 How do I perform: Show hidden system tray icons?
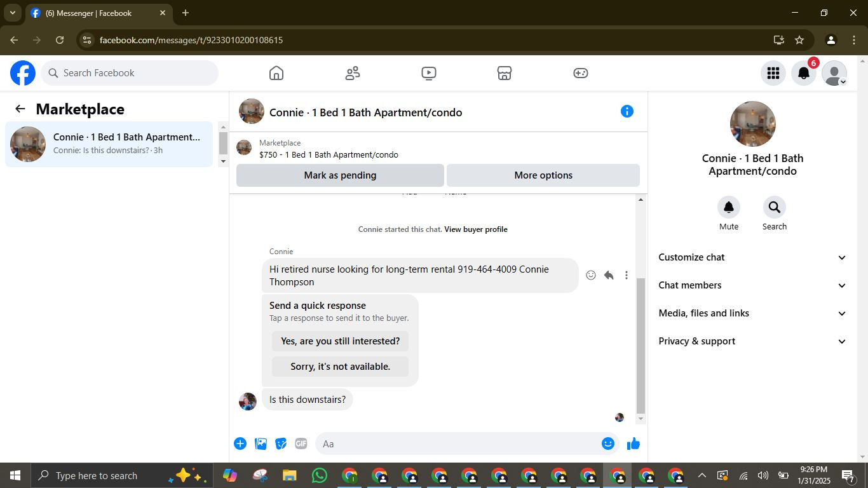pos(702,475)
